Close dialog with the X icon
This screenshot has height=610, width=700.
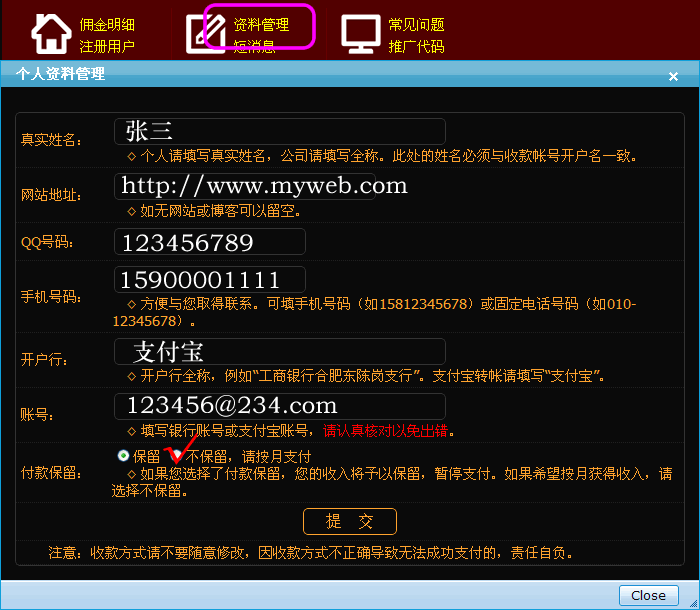[x=673, y=77]
